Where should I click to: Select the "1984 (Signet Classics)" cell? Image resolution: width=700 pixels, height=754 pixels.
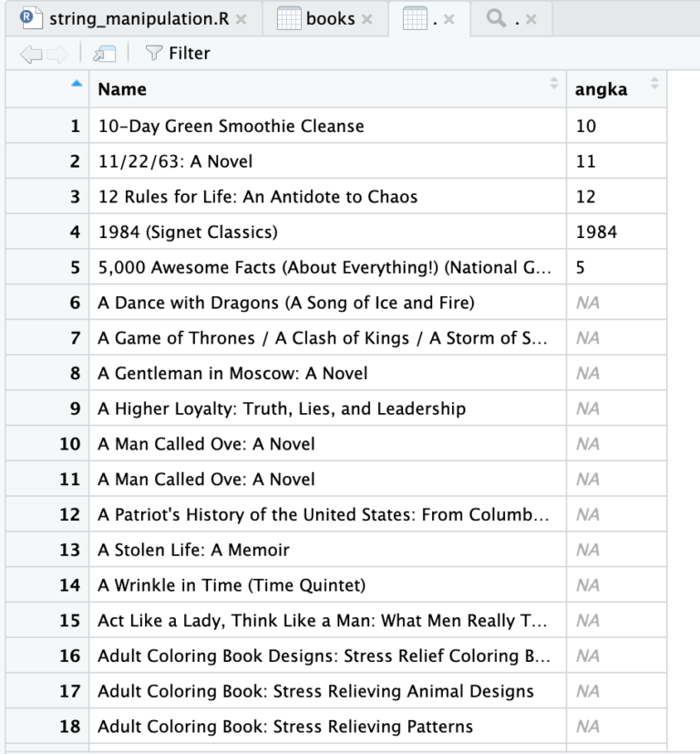(x=188, y=232)
